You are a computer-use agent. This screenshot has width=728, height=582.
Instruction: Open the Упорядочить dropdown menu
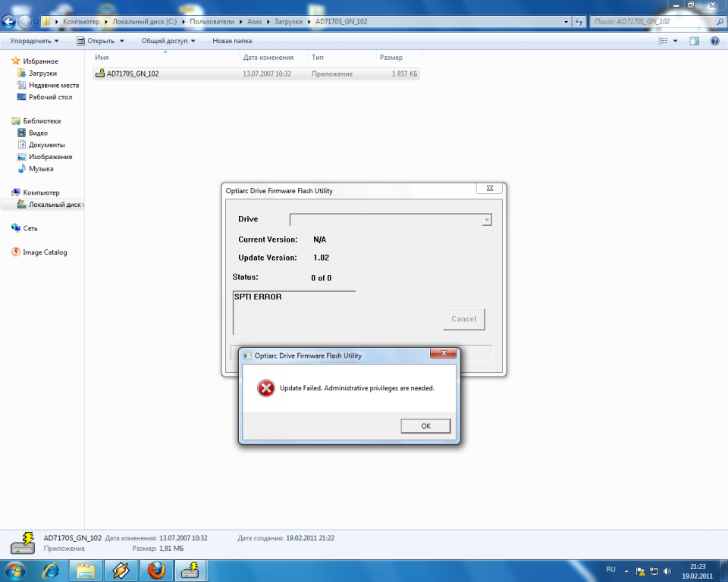(34, 41)
